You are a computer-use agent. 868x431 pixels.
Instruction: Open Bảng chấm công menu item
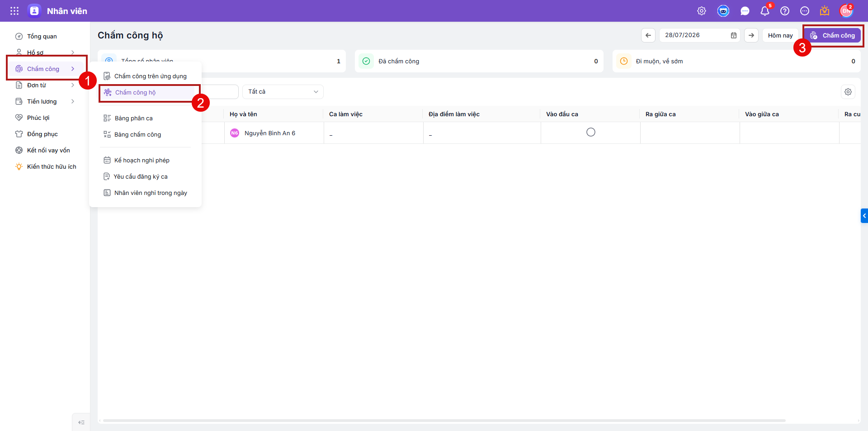click(x=145, y=134)
